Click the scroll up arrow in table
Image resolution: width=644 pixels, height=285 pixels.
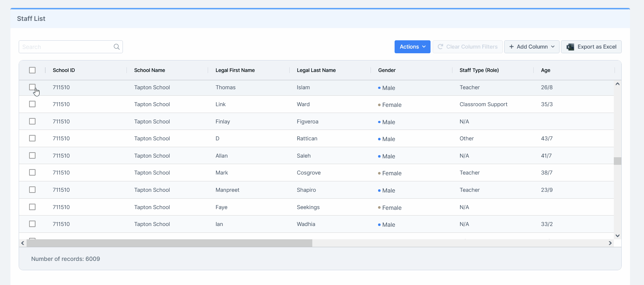click(617, 84)
